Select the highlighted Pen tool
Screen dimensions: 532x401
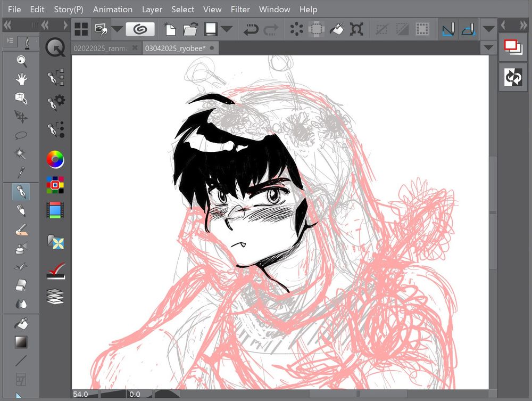[21, 192]
